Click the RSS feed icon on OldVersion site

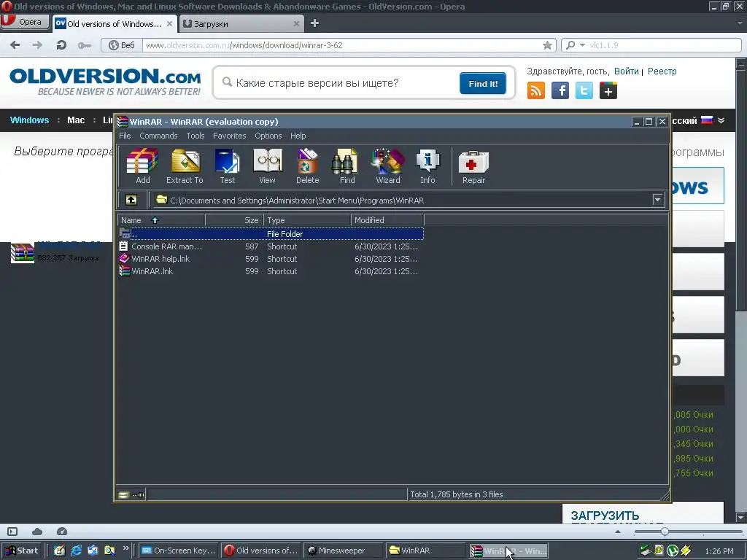point(536,90)
